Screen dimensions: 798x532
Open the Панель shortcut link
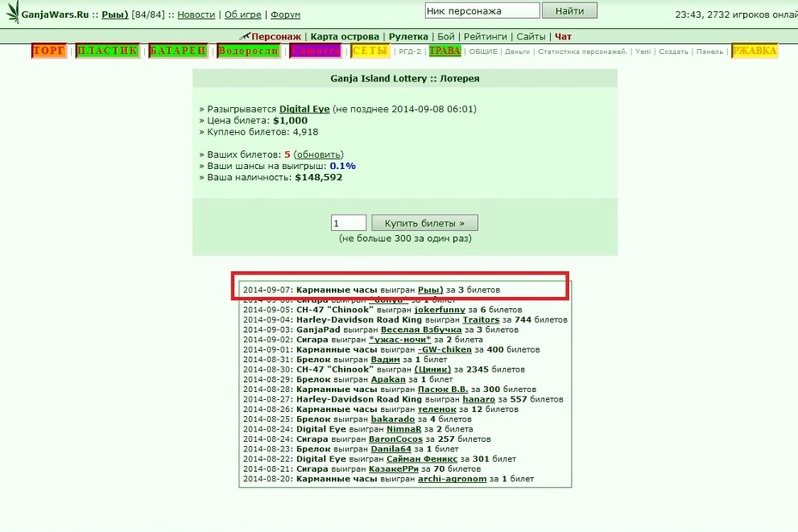(710, 51)
